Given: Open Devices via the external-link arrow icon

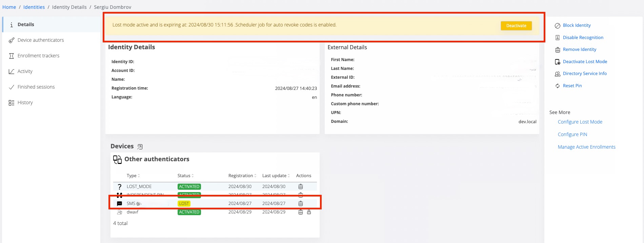Looking at the screenshot, I should coord(140,147).
